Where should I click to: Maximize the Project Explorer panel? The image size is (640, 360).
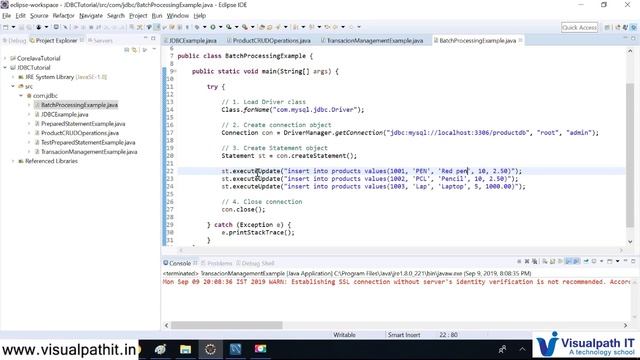pyautogui.click(x=153, y=38)
